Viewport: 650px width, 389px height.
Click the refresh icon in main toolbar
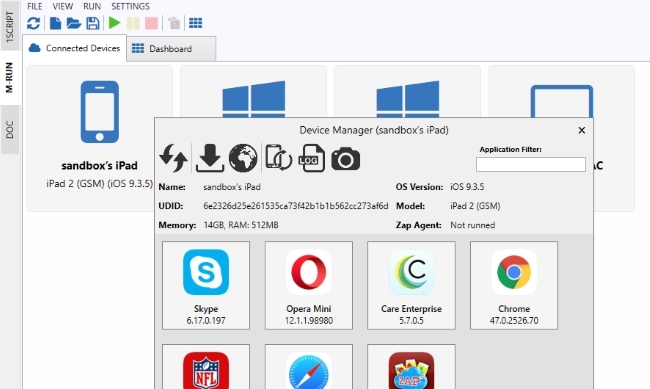coord(34,23)
